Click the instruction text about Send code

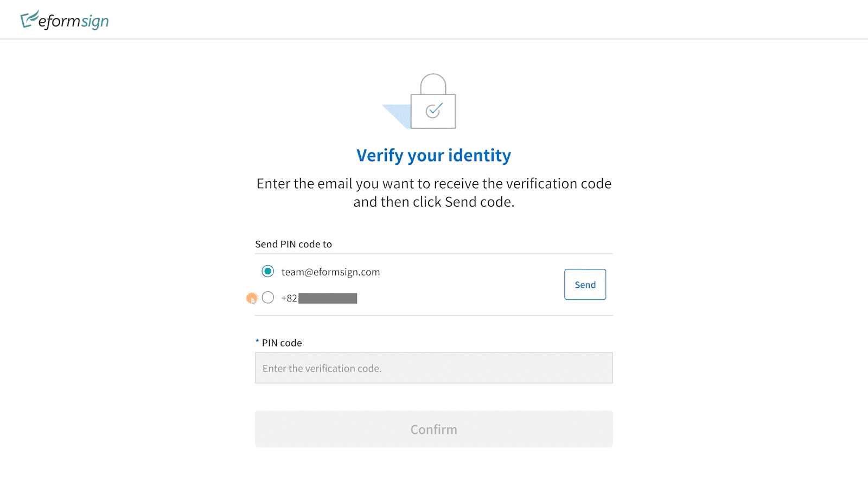click(x=434, y=192)
